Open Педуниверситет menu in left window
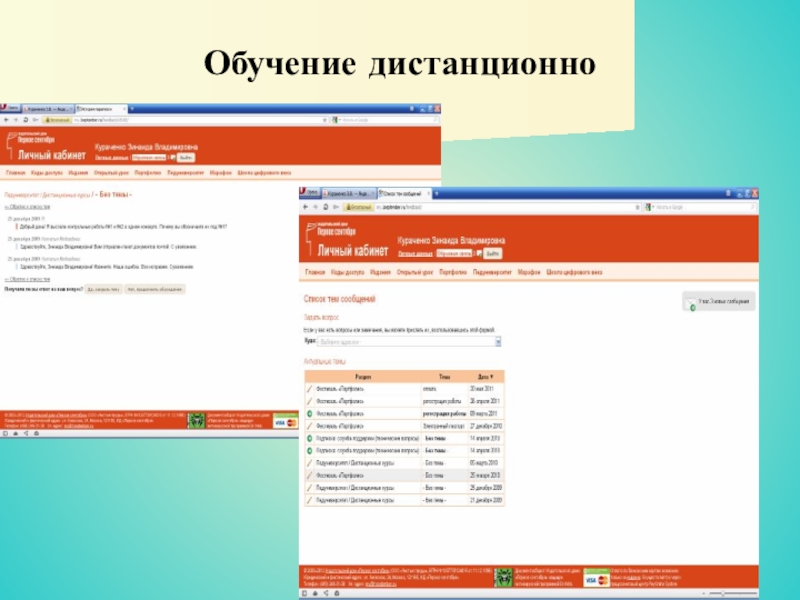 point(186,173)
